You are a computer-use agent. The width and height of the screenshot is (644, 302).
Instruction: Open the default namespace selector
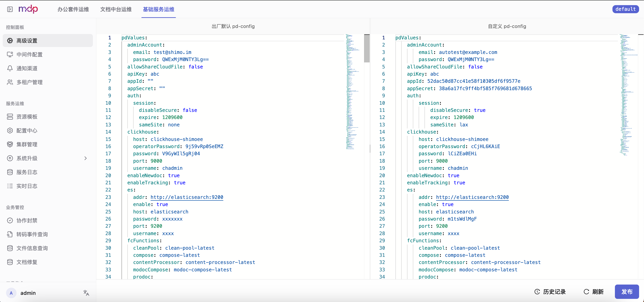[625, 9]
